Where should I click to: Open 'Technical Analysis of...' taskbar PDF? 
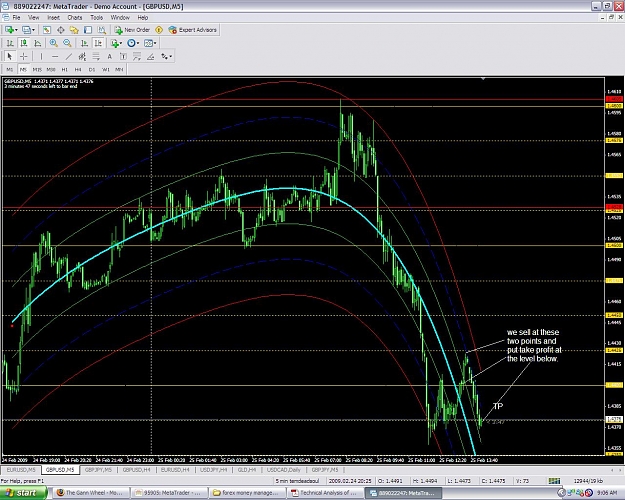point(324,493)
